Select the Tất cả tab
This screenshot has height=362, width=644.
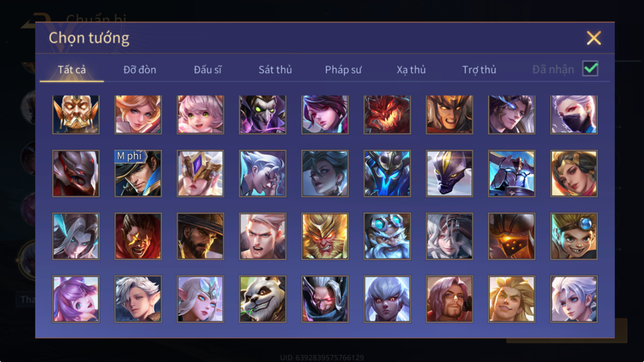(72, 70)
